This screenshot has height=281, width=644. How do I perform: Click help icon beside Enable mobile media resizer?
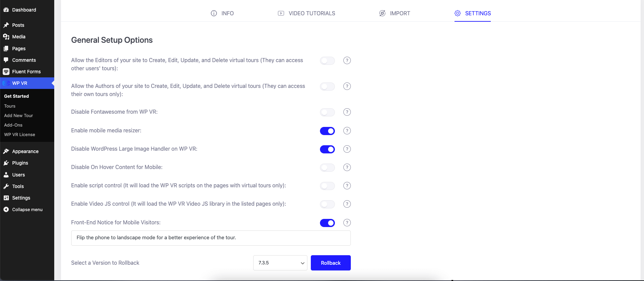[x=347, y=131]
